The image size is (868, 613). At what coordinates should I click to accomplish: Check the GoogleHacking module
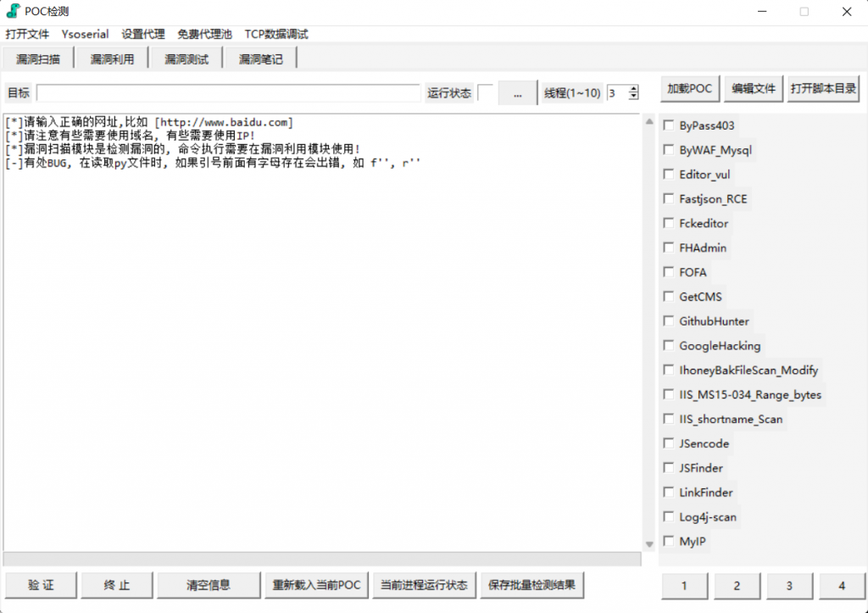click(669, 345)
